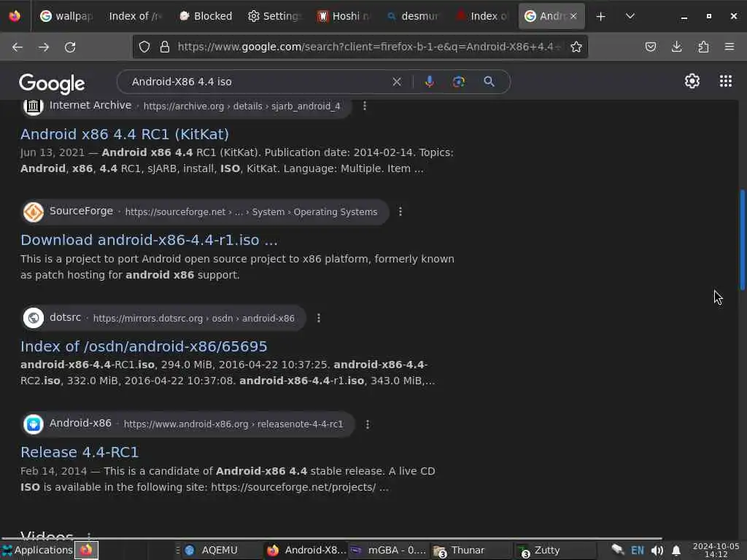This screenshot has height=560, width=747.
Task: Click dotsrc site favicon
Action: tap(34, 318)
